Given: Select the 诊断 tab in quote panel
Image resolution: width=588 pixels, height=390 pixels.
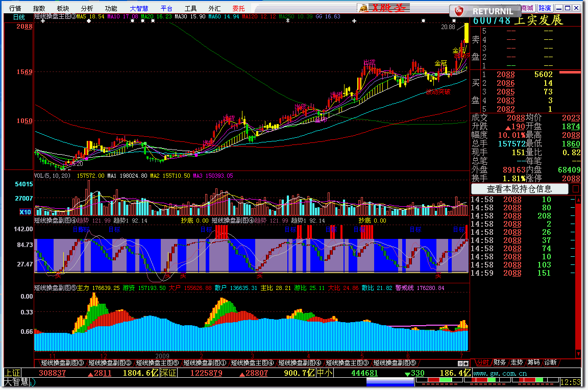Looking at the screenshot, I should pyautogui.click(x=550, y=362).
